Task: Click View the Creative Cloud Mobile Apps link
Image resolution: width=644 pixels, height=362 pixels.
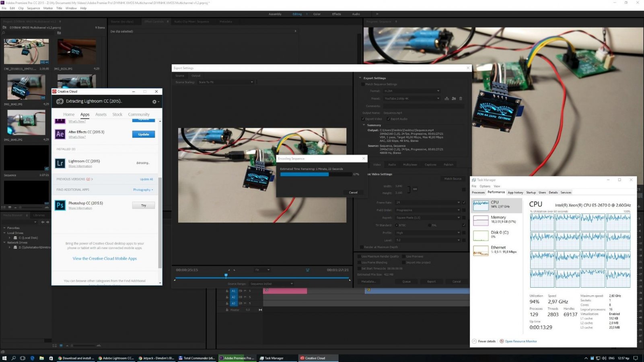Action: (x=105, y=259)
